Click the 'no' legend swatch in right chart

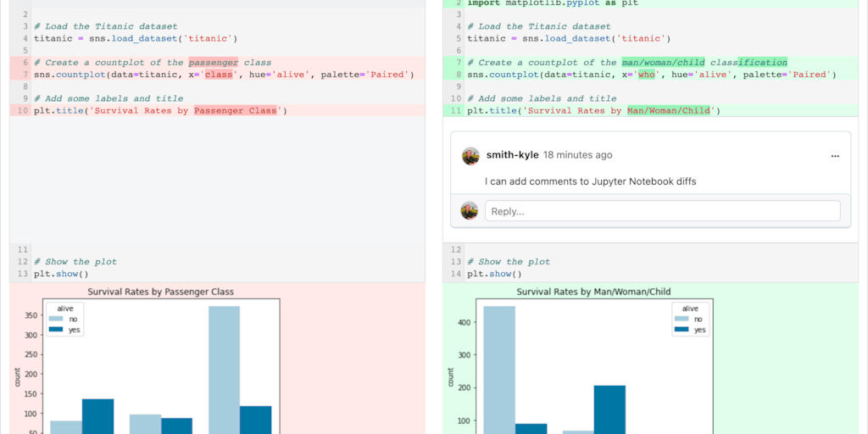click(x=683, y=320)
